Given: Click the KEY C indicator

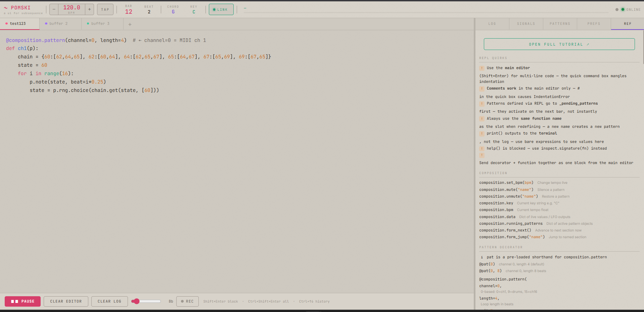Looking at the screenshot, I should [x=194, y=9].
